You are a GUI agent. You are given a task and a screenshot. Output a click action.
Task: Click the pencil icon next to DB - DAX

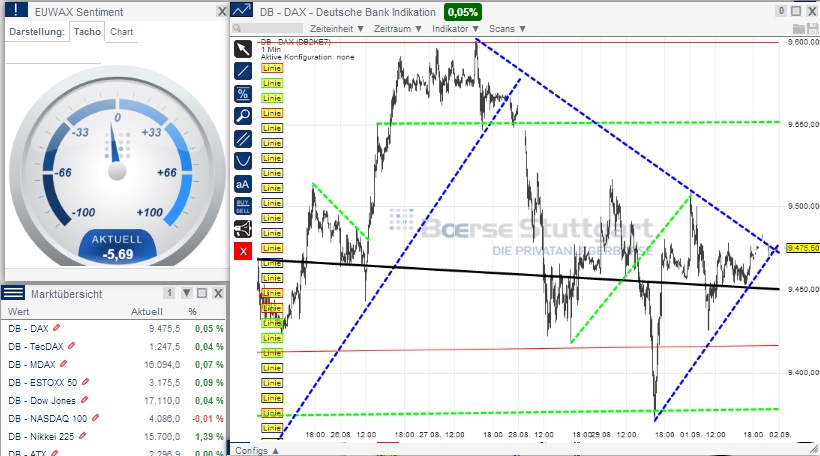pos(56,328)
